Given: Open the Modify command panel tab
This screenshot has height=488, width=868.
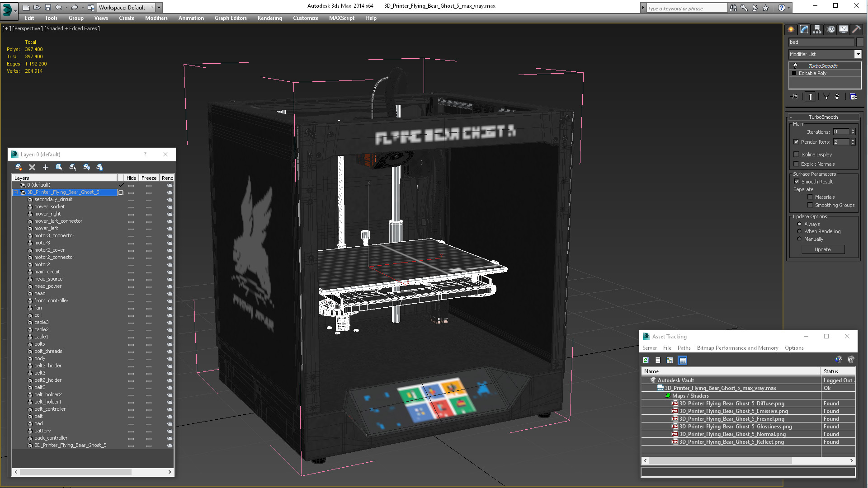Looking at the screenshot, I should coord(804,29).
